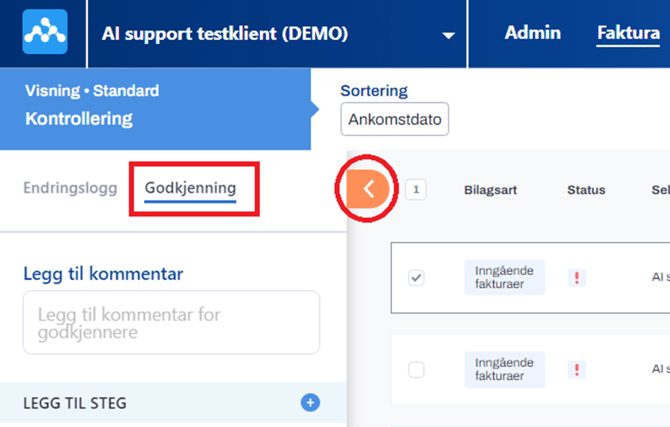Click the Bilagsart column header
Screen dimensions: 670x427
pyautogui.click(x=494, y=190)
